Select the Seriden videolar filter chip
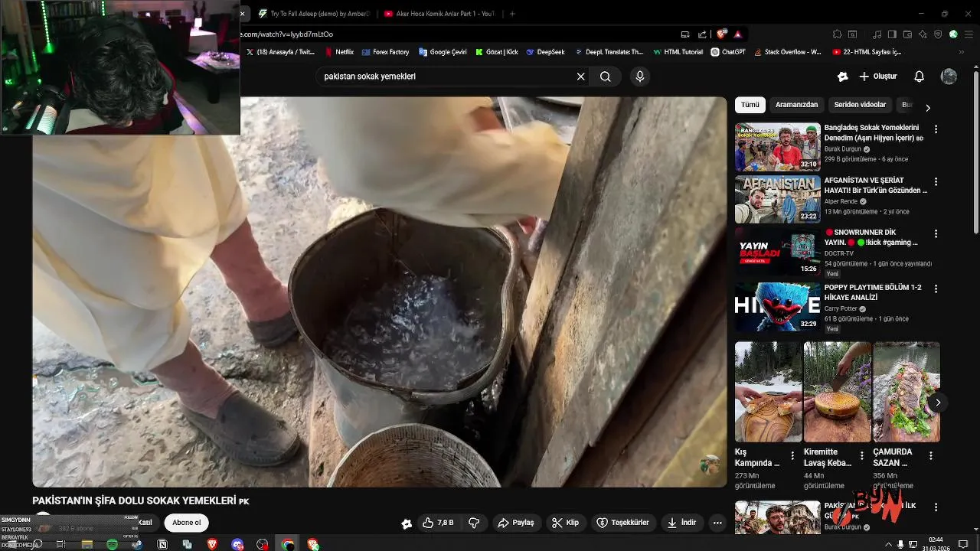This screenshot has width=980, height=551. click(x=860, y=105)
